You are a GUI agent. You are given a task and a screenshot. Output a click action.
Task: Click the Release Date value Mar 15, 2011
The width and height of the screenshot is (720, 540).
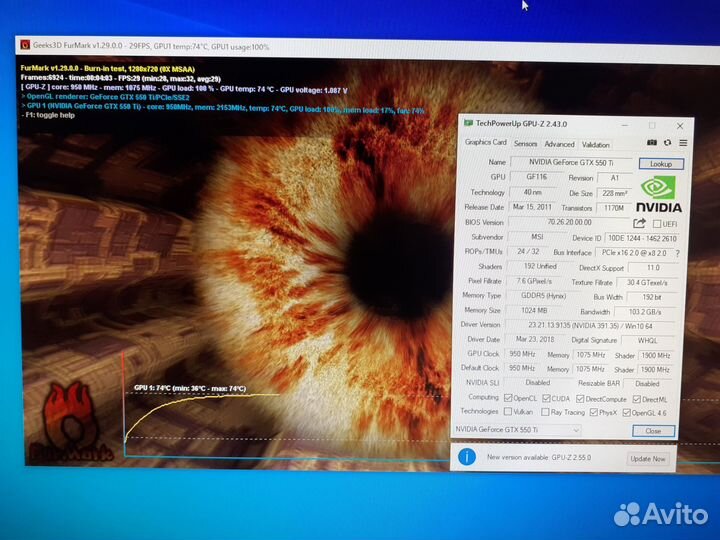(532, 207)
